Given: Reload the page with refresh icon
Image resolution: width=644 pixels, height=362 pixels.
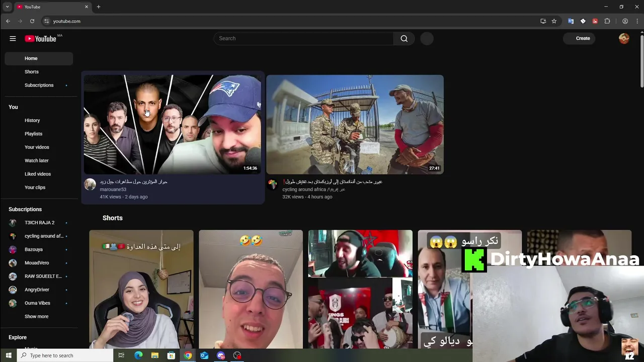Looking at the screenshot, I should tap(32, 21).
